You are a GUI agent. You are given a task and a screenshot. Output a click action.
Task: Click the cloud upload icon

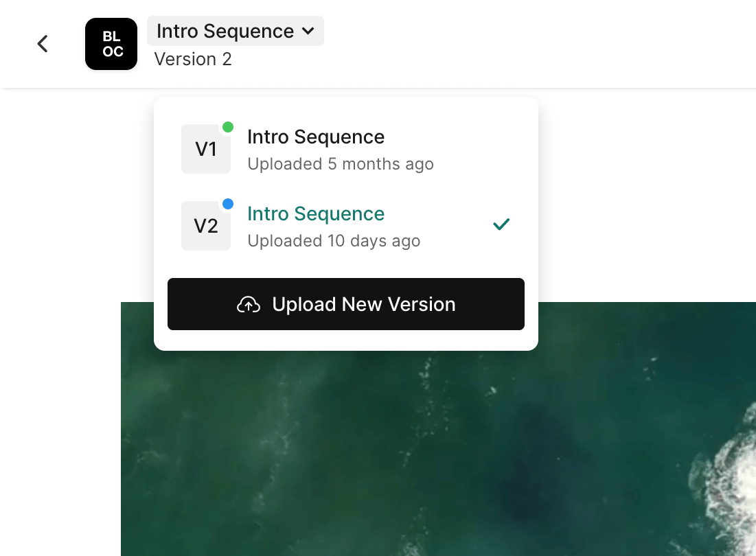tap(249, 305)
